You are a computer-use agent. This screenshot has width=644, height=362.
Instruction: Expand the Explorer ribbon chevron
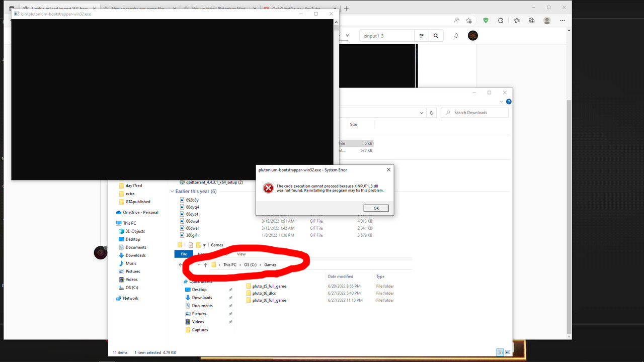(502, 102)
